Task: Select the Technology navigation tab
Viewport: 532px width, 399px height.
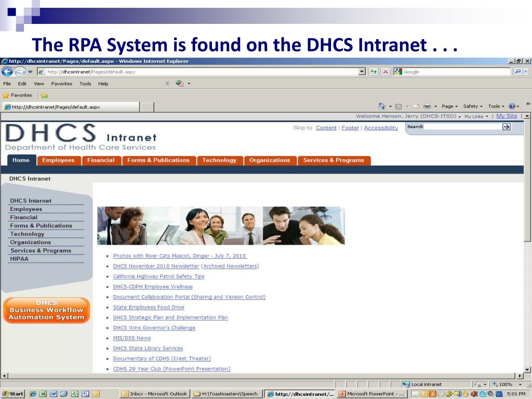Action: pyautogui.click(x=219, y=160)
